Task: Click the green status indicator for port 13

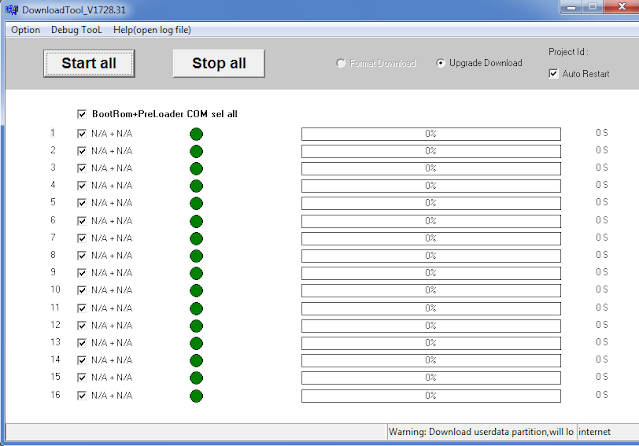Action: coord(196,343)
